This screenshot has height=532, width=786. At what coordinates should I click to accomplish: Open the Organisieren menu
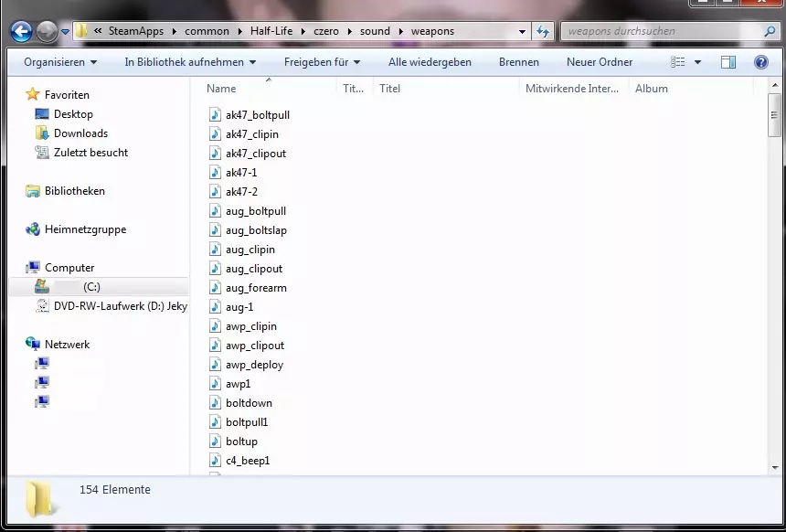coord(60,62)
